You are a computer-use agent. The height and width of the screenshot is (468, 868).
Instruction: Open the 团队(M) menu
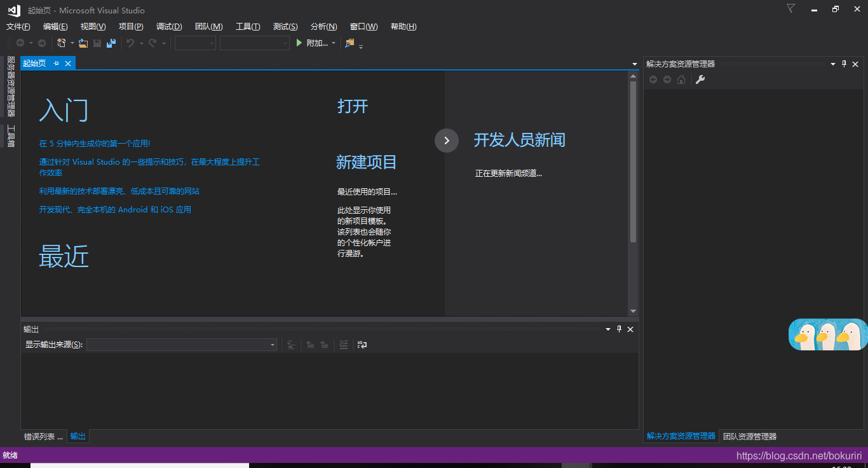click(209, 27)
